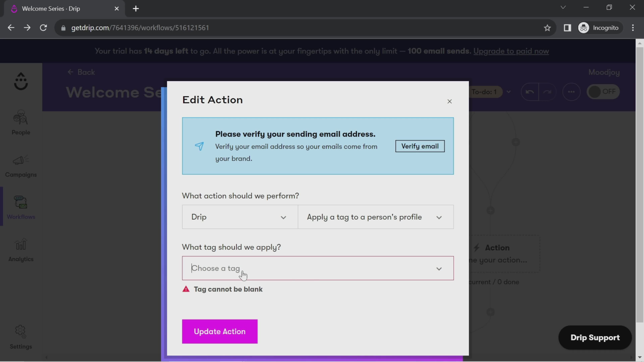
Task: Access Settings panel
Action: coord(21,337)
